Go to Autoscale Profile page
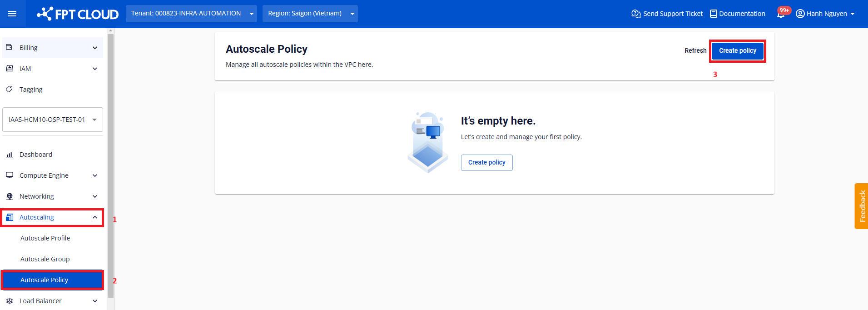 pos(45,238)
